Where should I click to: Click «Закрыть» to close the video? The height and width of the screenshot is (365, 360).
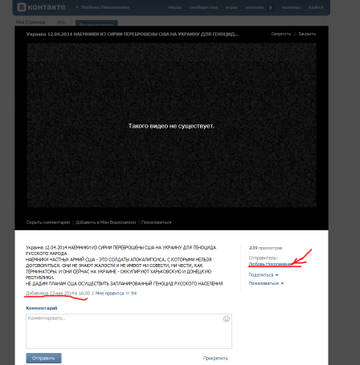point(307,34)
